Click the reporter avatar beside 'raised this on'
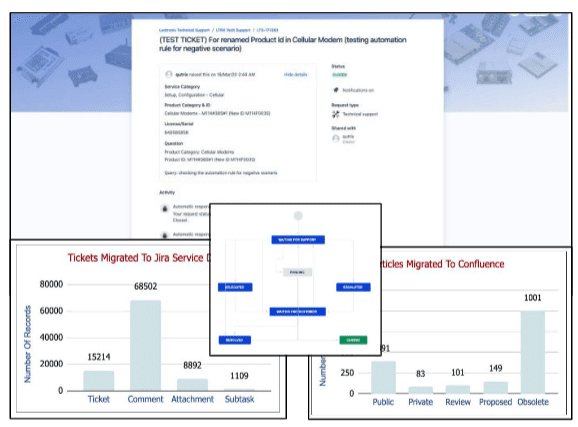Image resolution: width=578 pixels, height=427 pixels. pyautogui.click(x=169, y=74)
